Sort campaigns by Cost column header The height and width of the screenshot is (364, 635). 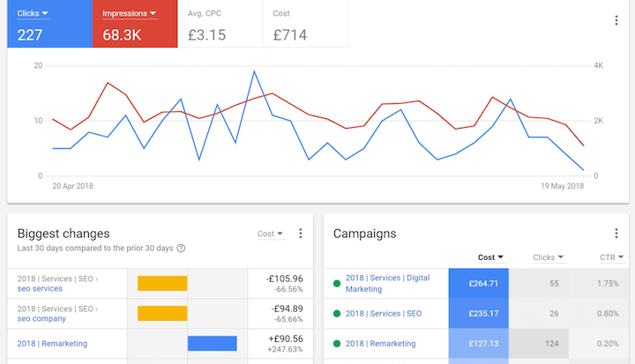click(490, 257)
